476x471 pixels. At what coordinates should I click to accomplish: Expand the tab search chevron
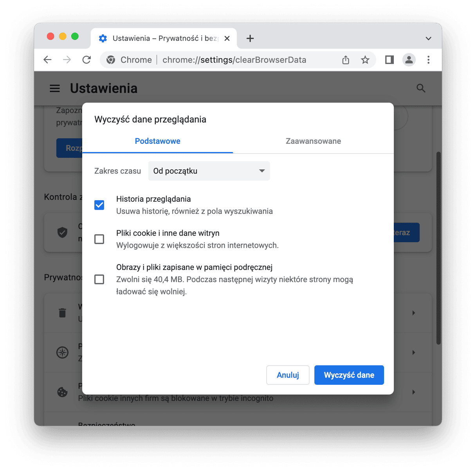pyautogui.click(x=428, y=38)
